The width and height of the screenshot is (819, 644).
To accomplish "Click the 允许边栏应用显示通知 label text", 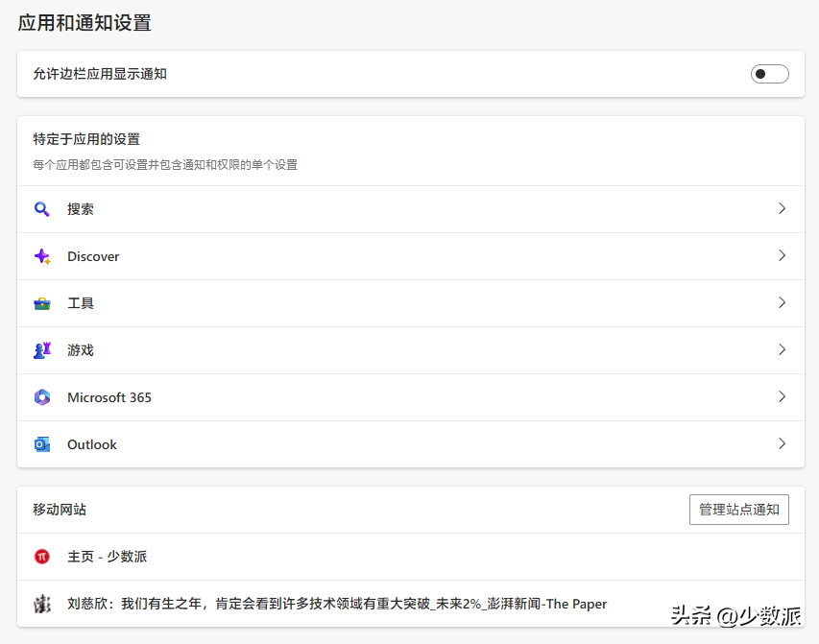I will [x=100, y=74].
